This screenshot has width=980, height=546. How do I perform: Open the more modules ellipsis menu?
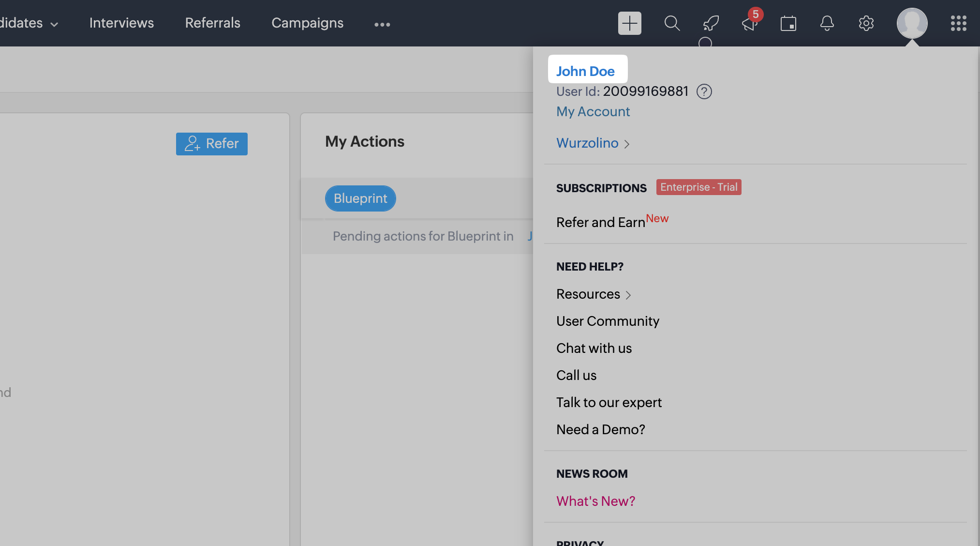pos(382,24)
